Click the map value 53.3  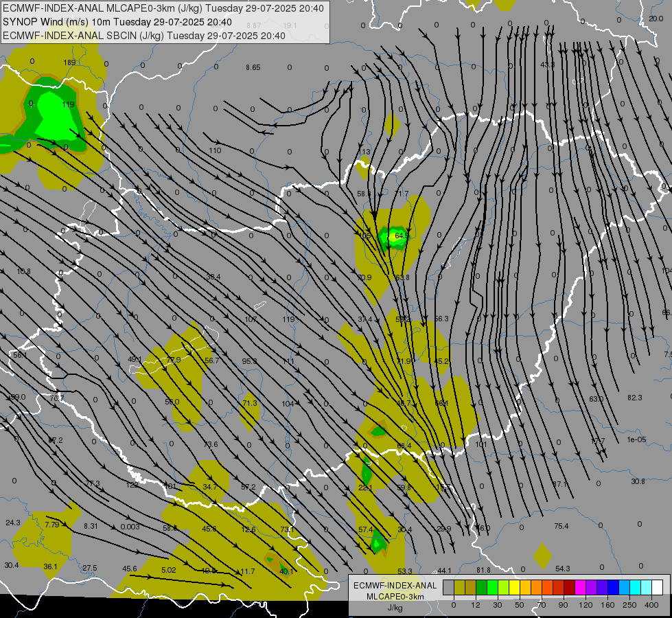click(x=404, y=571)
